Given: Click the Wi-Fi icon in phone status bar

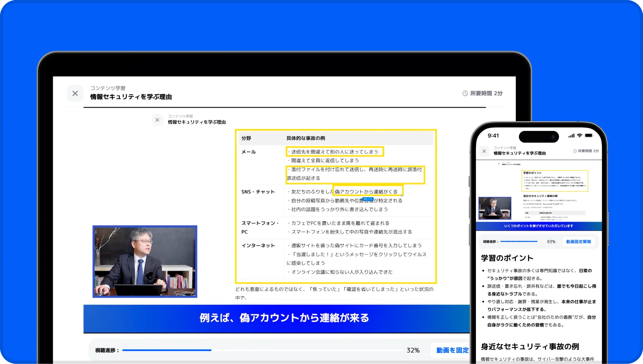Looking at the screenshot, I should (579, 135).
